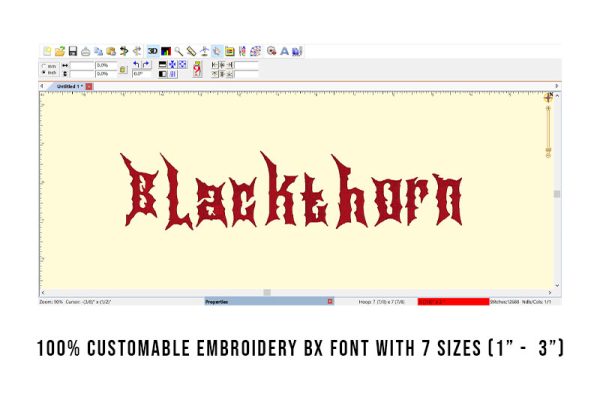Click the Hoop size status text
This screenshot has height=400, width=600.
[381, 302]
